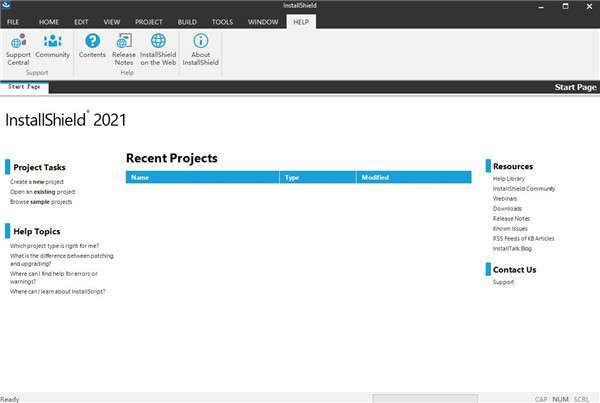The image size is (600, 403).
Task: Open Release Notes link under Resources
Action: (511, 219)
